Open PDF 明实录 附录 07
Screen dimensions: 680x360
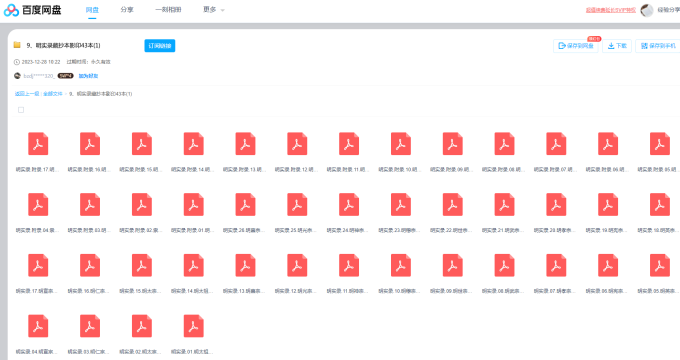pyautogui.click(x=556, y=144)
